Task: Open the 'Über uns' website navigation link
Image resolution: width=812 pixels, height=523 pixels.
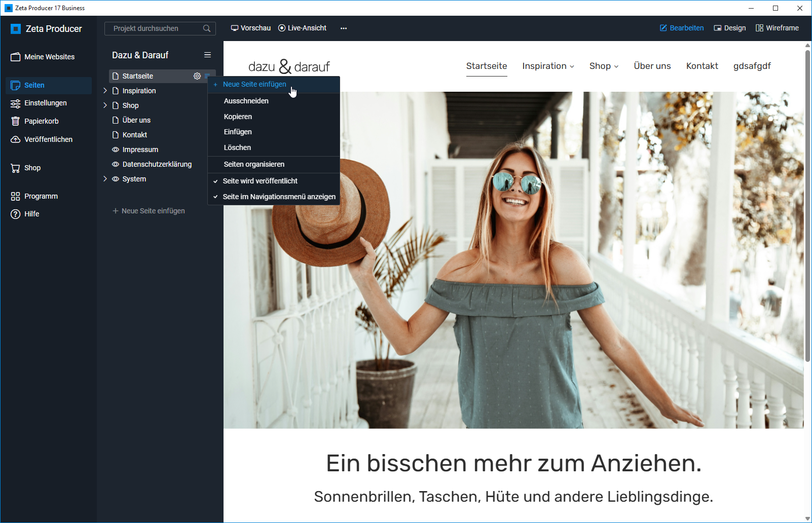Action: coord(652,66)
